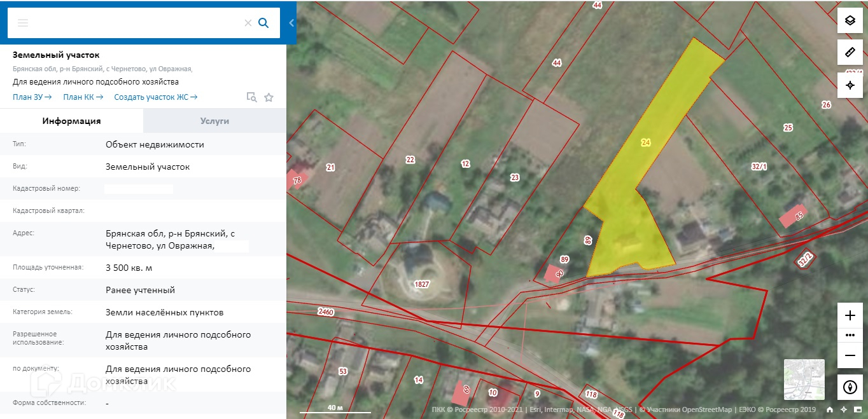Reset map orientation with the compass button
The height and width of the screenshot is (419, 868).
click(x=850, y=387)
